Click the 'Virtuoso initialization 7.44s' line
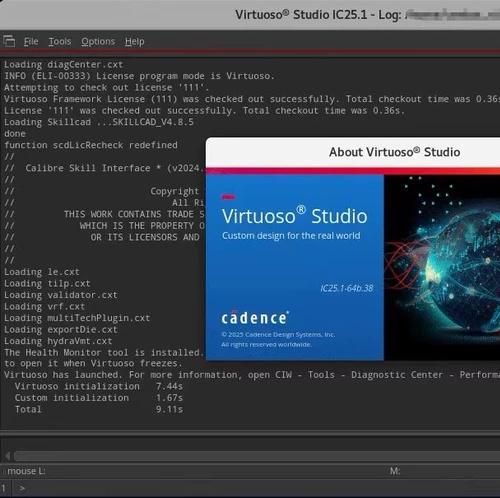This screenshot has height=498, width=500. tap(99, 386)
